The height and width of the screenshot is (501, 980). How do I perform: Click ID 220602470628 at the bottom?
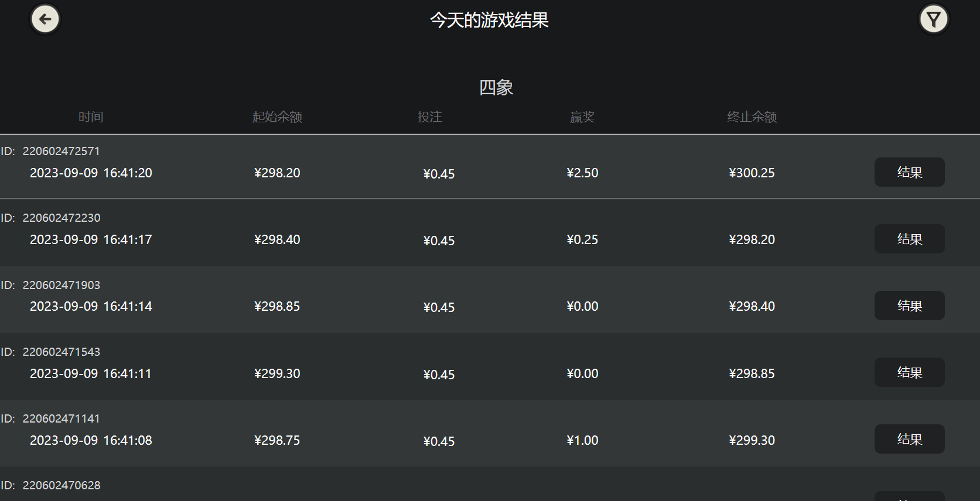[61, 485]
